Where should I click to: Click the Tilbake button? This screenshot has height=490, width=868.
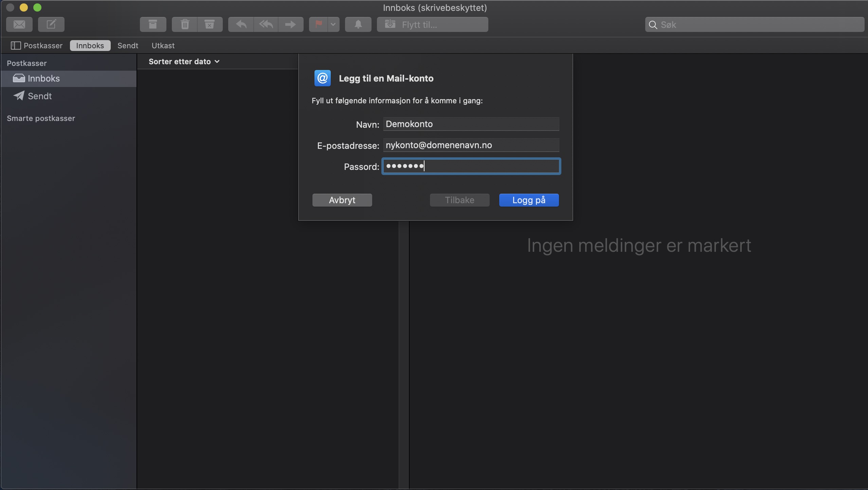[x=459, y=200]
